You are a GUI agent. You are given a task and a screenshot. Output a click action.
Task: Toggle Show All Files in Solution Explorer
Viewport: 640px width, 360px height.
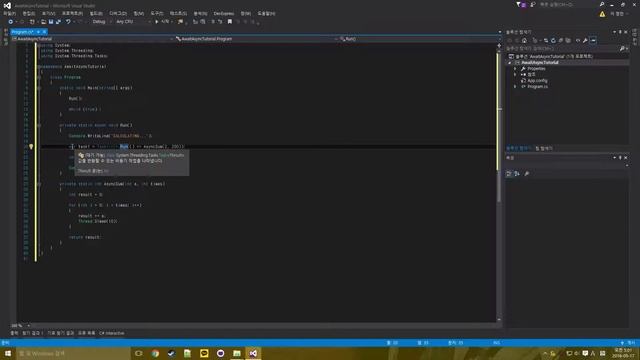coord(568,40)
